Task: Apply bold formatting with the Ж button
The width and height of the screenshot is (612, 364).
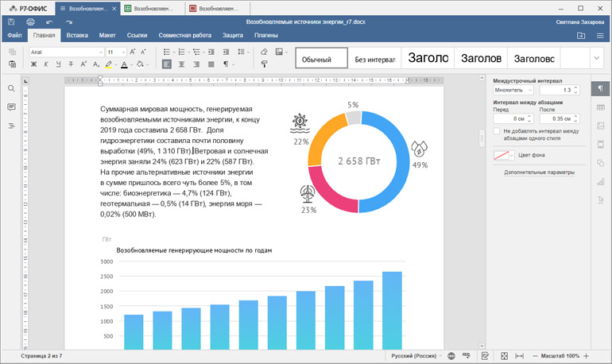Action: (34, 64)
